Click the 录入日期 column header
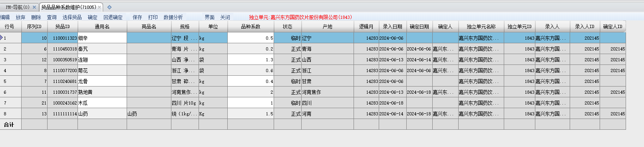644x147 pixels. coord(393,26)
